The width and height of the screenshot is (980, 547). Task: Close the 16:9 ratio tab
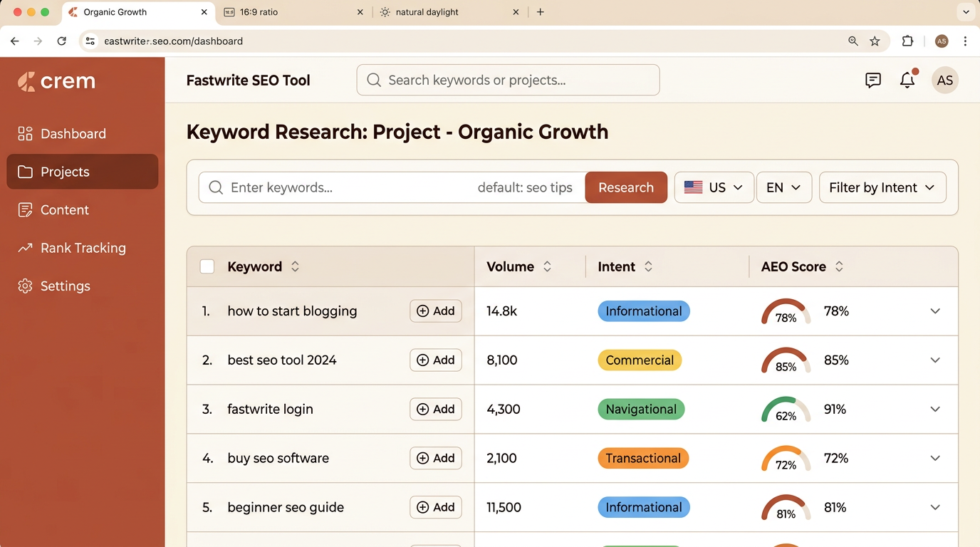tap(360, 12)
